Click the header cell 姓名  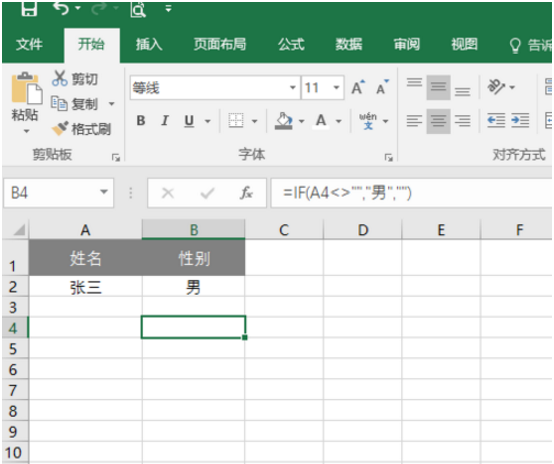[x=86, y=258]
